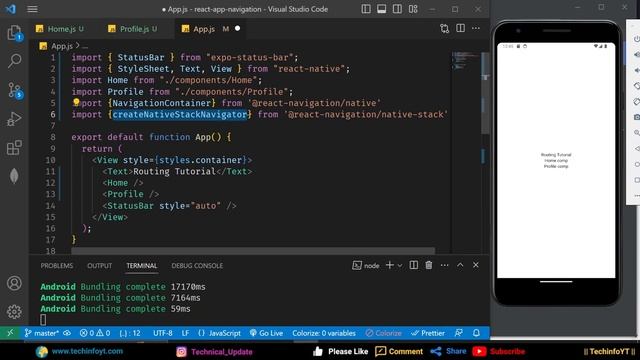Open the Run and Debug view
640x360 pixels.
pos(14,119)
